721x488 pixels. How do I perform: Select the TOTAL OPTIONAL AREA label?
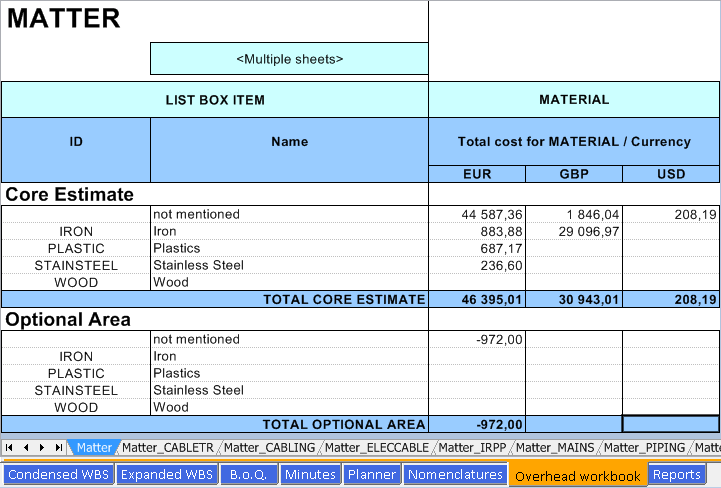tap(344, 424)
